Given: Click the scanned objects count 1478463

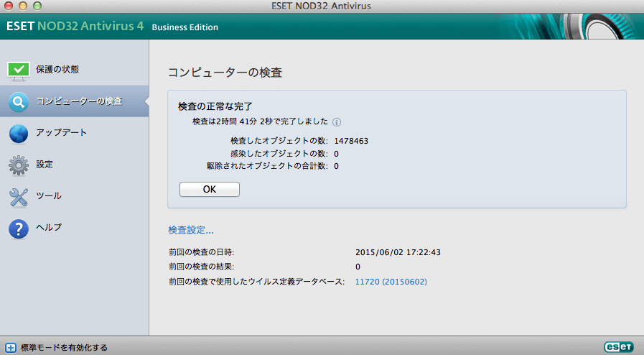Looking at the screenshot, I should tap(351, 141).
